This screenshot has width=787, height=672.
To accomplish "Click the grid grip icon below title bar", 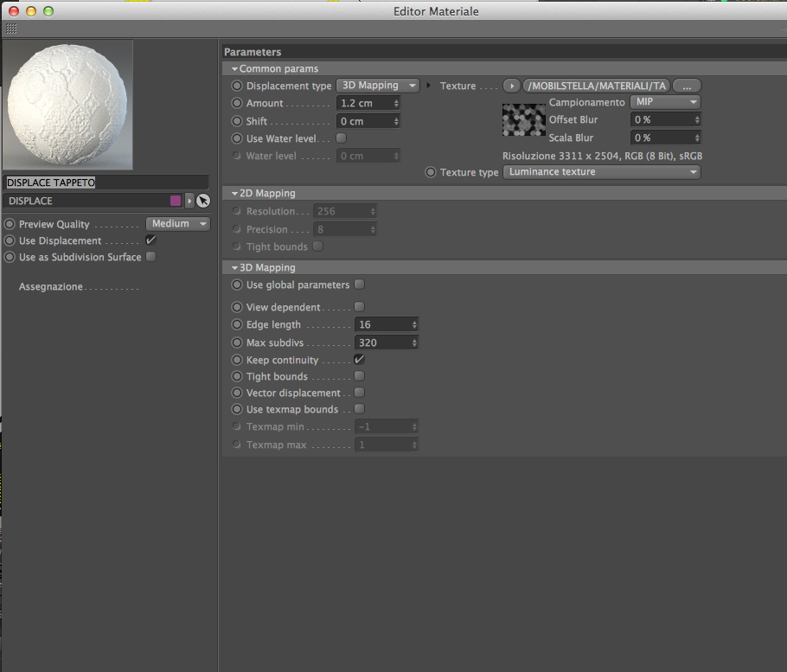I will tap(11, 29).
